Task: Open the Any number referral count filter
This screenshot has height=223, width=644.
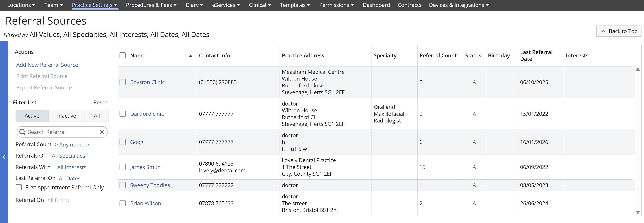Action: point(72,145)
